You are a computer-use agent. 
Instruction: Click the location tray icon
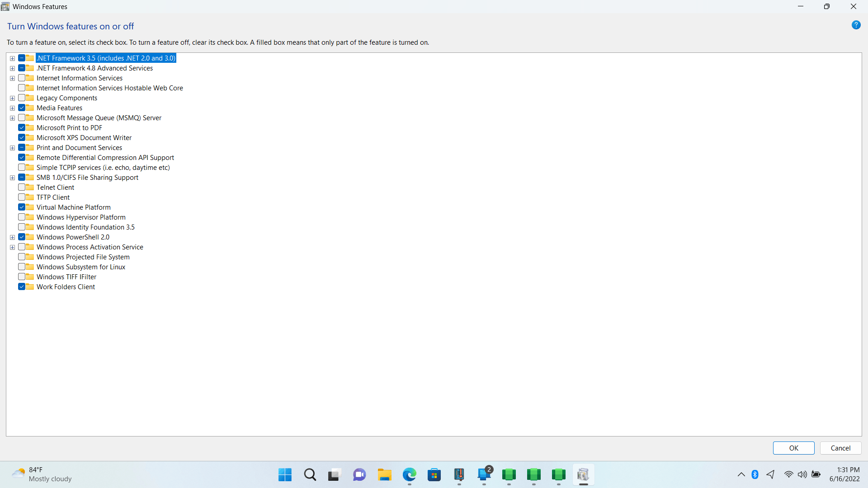coord(771,474)
